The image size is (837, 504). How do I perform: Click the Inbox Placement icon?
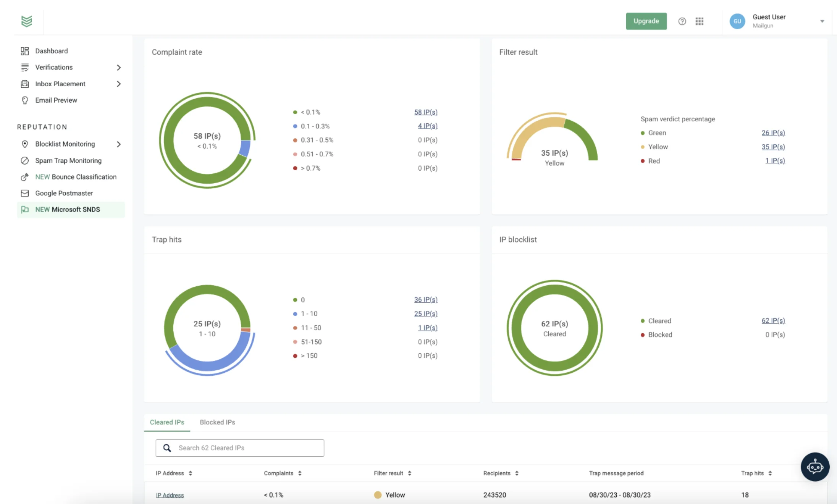click(x=25, y=84)
